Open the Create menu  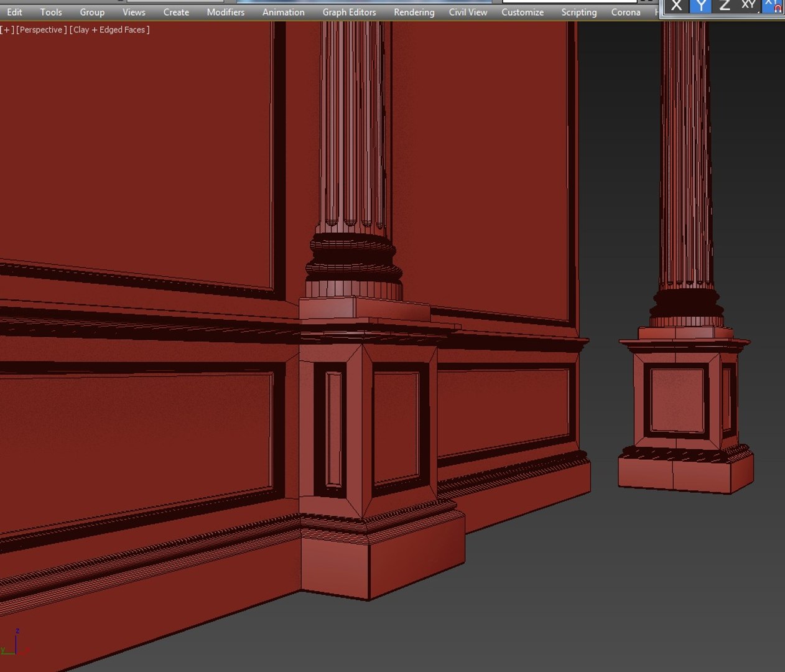coord(176,12)
